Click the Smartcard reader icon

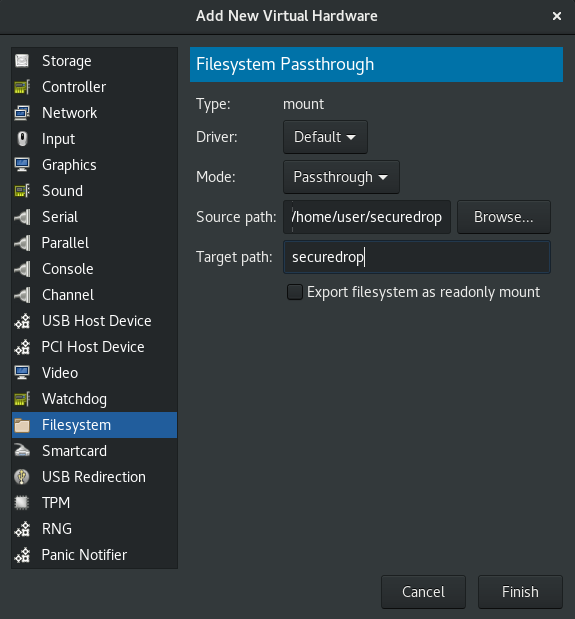[22, 451]
